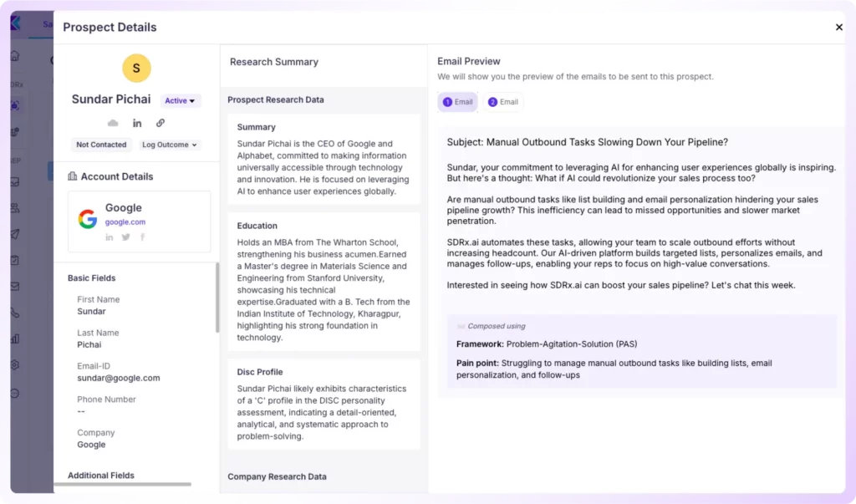Open the prospects scan icon in sidebar

point(15,105)
